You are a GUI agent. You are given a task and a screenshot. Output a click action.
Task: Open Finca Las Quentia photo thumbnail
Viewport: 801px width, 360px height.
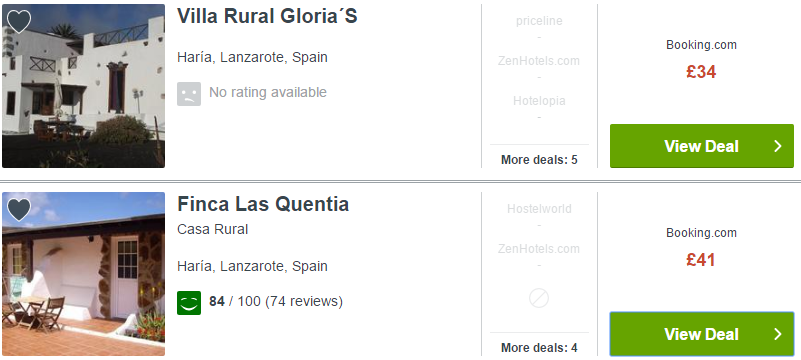click(x=83, y=274)
